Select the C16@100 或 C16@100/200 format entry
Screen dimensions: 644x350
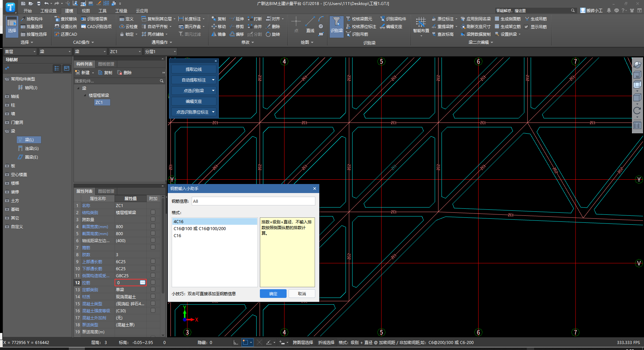coord(215,228)
